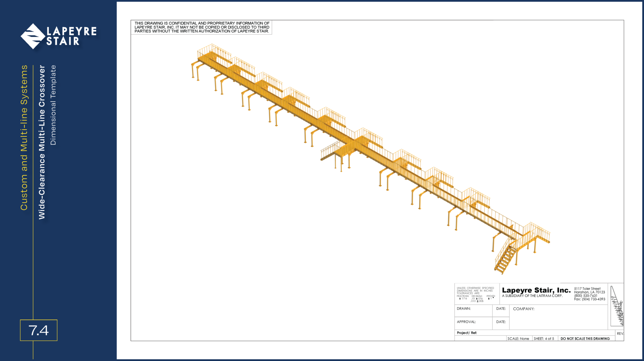This screenshot has height=361, width=644.
Task: Click the Lapeyre Stair, Inc. company name
Action: point(536,290)
